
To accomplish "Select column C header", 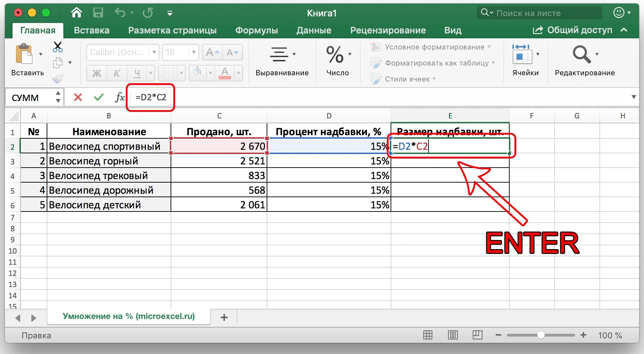I will [219, 116].
